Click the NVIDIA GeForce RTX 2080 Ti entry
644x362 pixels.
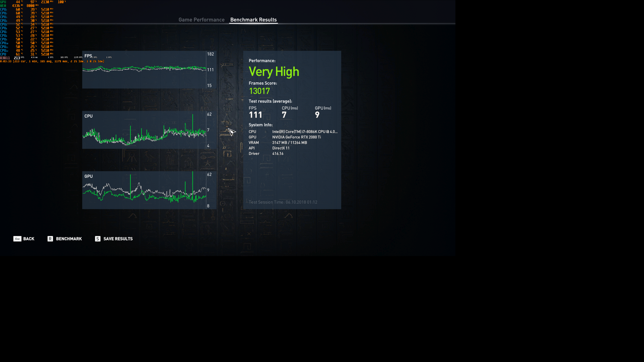pyautogui.click(x=296, y=137)
